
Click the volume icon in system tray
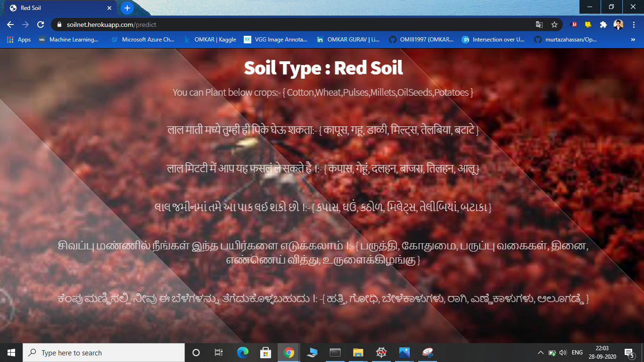tap(563, 353)
